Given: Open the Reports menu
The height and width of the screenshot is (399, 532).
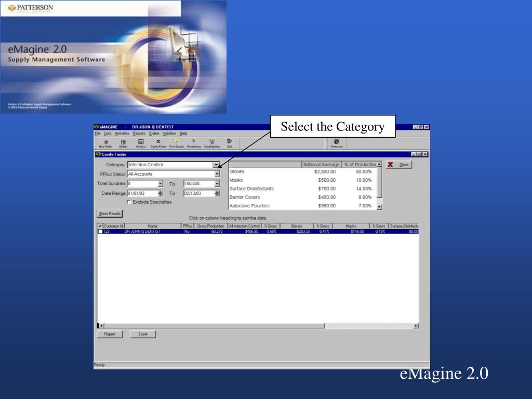Looking at the screenshot, I should [x=139, y=134].
